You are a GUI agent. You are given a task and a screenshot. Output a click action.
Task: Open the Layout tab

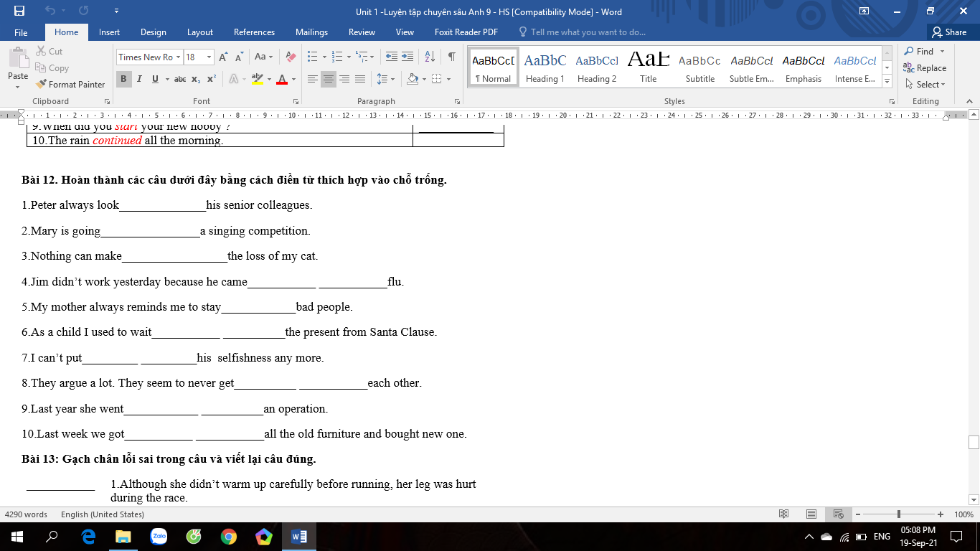(200, 32)
